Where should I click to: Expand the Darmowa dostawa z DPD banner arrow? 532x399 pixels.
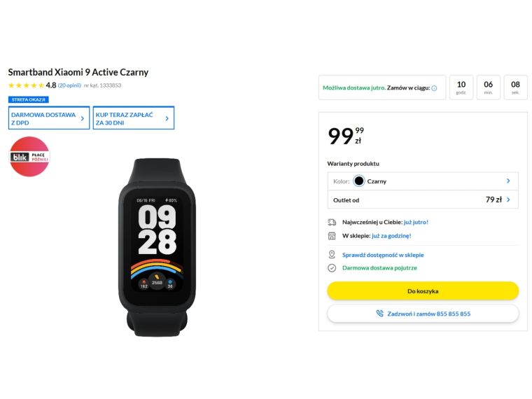click(x=83, y=118)
